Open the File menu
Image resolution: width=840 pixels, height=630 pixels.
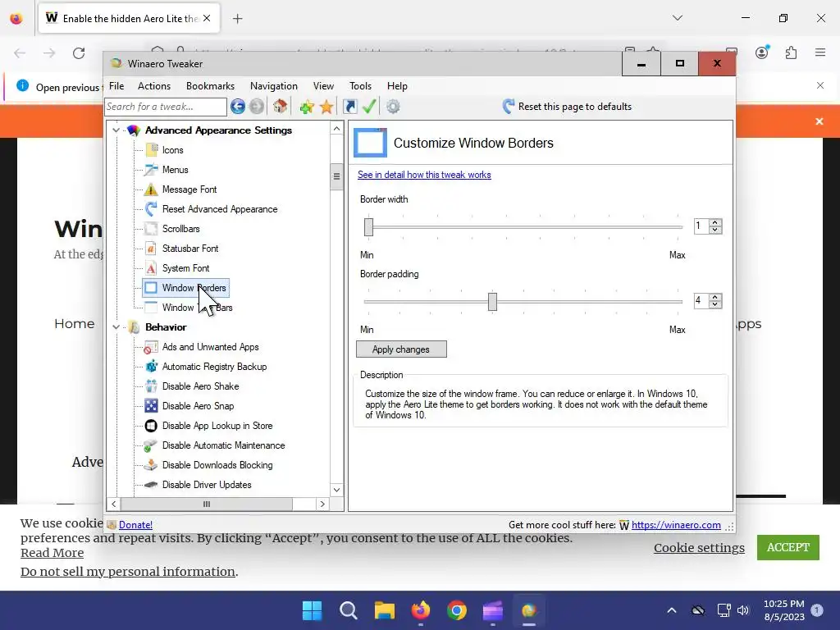tap(116, 86)
